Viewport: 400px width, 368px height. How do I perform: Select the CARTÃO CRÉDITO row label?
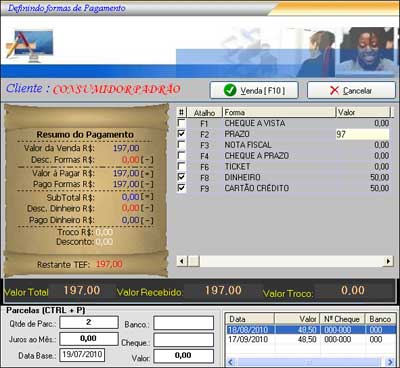(257, 188)
